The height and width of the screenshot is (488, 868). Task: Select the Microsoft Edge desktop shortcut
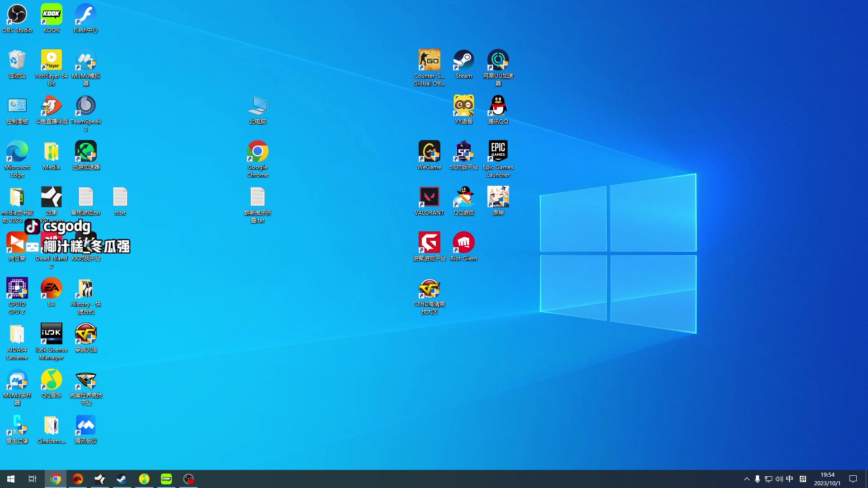pyautogui.click(x=17, y=159)
